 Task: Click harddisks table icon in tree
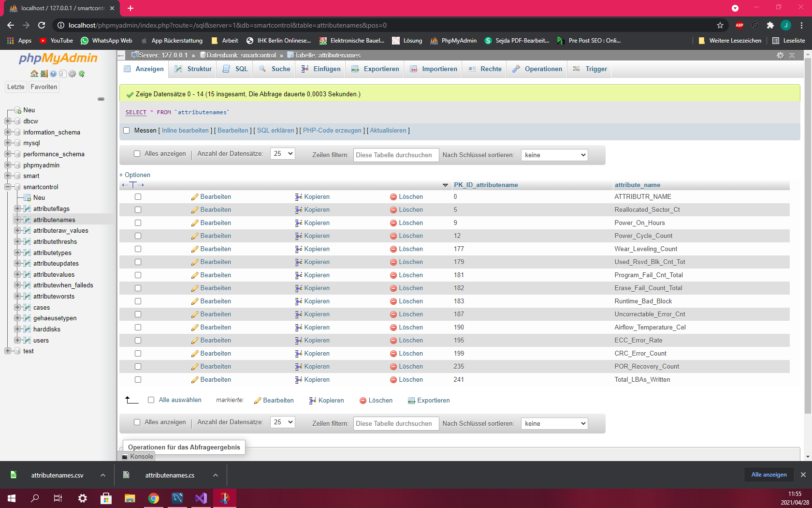click(x=27, y=329)
